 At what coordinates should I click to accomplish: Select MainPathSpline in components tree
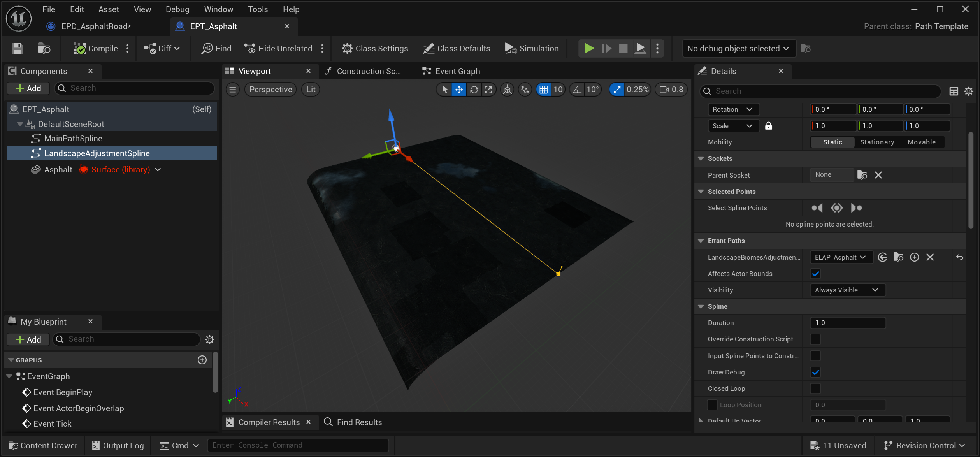(x=73, y=139)
